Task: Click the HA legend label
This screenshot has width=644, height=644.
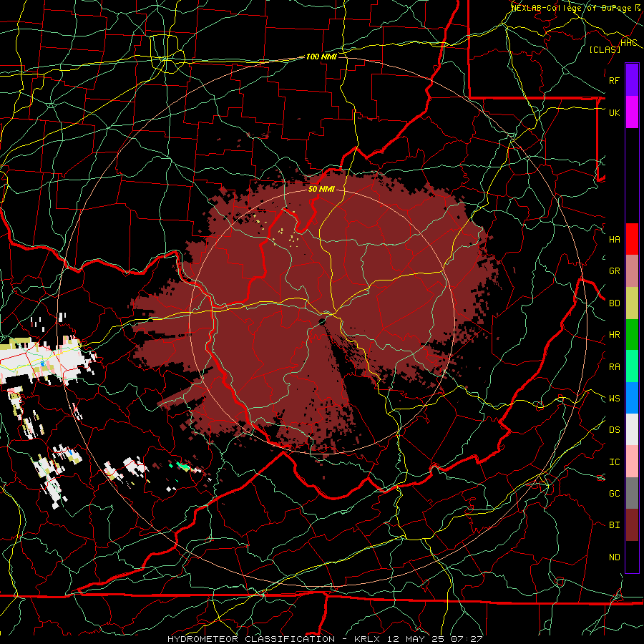Action: (x=614, y=239)
